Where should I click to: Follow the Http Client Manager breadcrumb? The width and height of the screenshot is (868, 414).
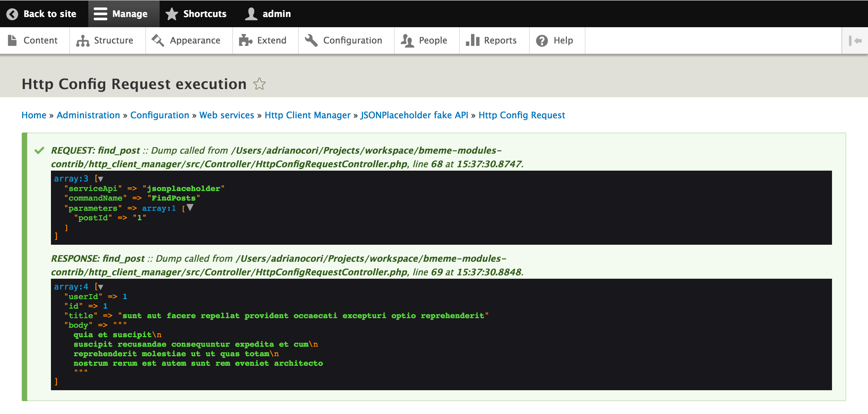coord(307,115)
